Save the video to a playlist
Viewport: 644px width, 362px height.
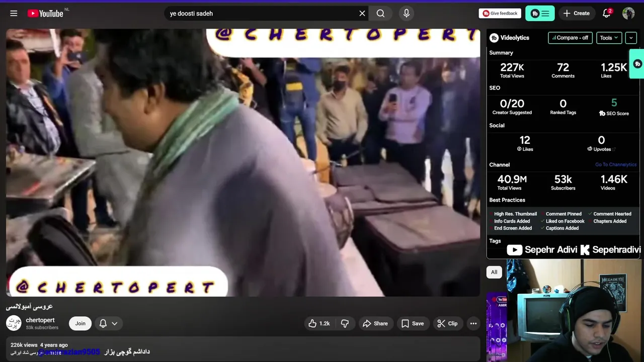coord(413,323)
